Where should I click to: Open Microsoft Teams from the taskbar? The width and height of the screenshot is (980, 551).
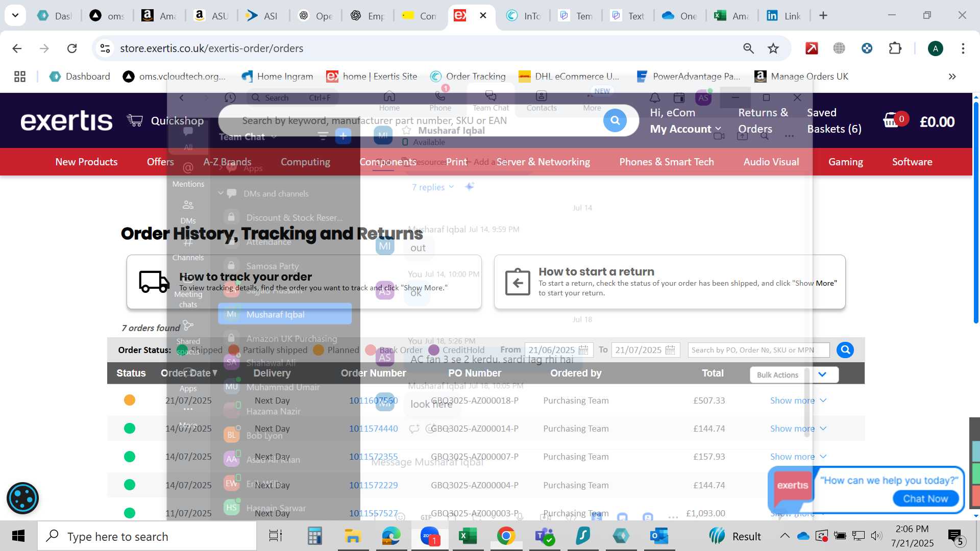[544, 536]
